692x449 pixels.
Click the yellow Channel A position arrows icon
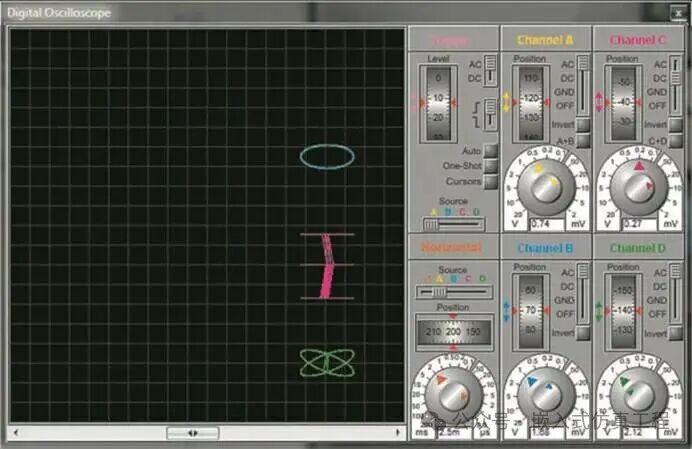pos(506,102)
